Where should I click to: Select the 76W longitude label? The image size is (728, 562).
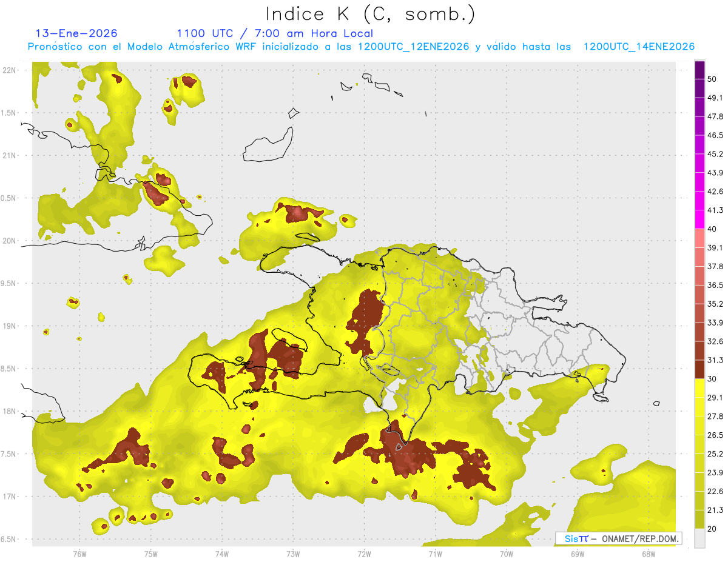coord(79,554)
